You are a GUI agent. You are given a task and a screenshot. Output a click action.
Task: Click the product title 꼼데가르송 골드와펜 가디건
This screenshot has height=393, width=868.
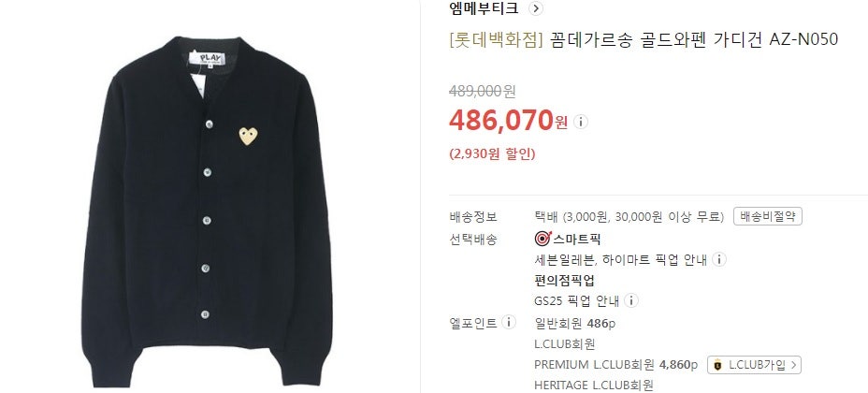coord(656,40)
